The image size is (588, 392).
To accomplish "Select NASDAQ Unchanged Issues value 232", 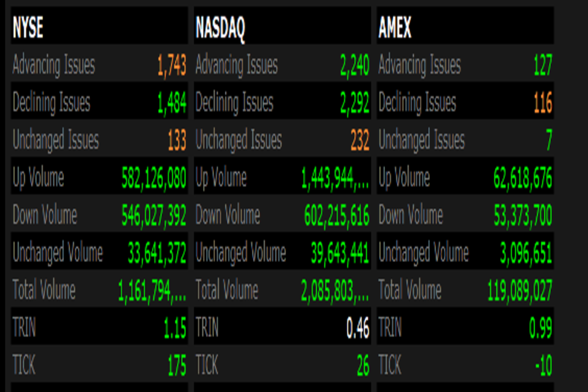I will click(x=360, y=141).
